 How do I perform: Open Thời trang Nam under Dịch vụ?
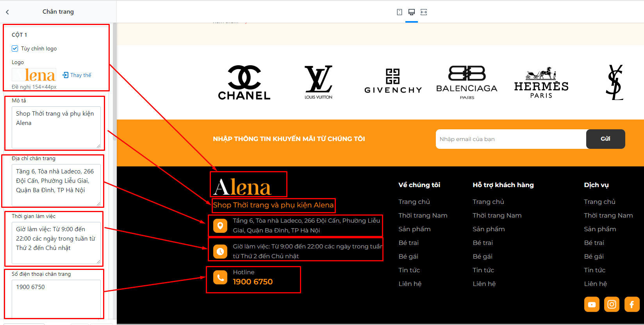click(608, 215)
